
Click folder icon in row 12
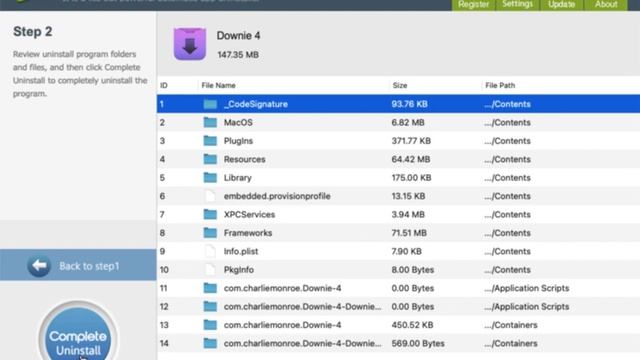point(210,307)
